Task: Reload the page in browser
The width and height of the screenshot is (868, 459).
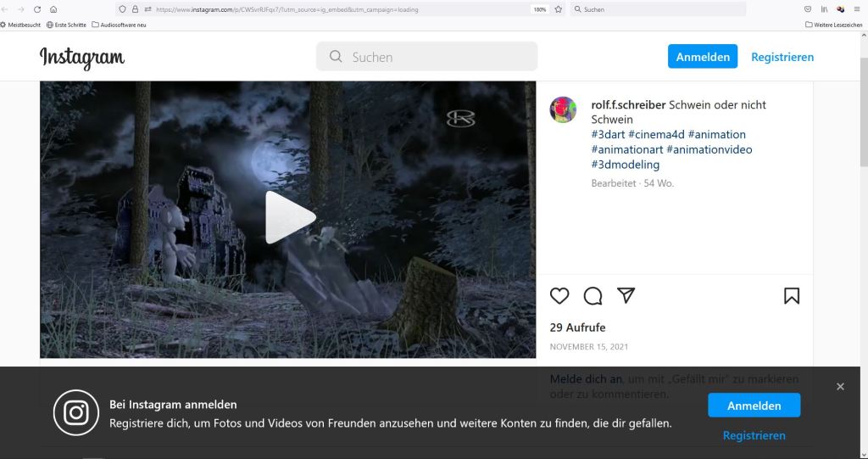Action: click(x=37, y=9)
